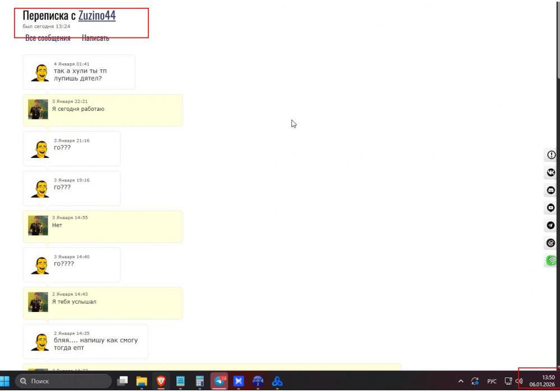
Task: Open network settings tray icon
Action: [508, 381]
